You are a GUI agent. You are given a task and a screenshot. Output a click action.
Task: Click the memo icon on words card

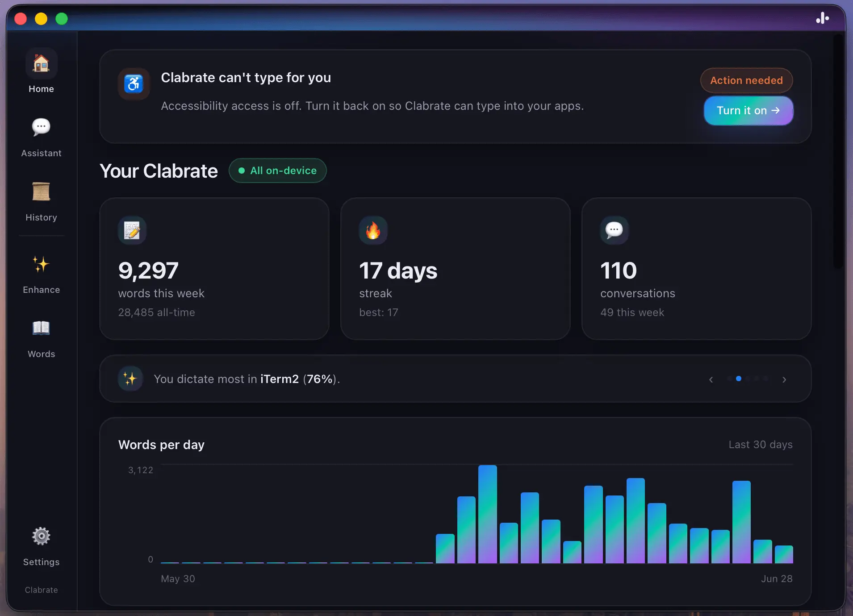(x=132, y=230)
